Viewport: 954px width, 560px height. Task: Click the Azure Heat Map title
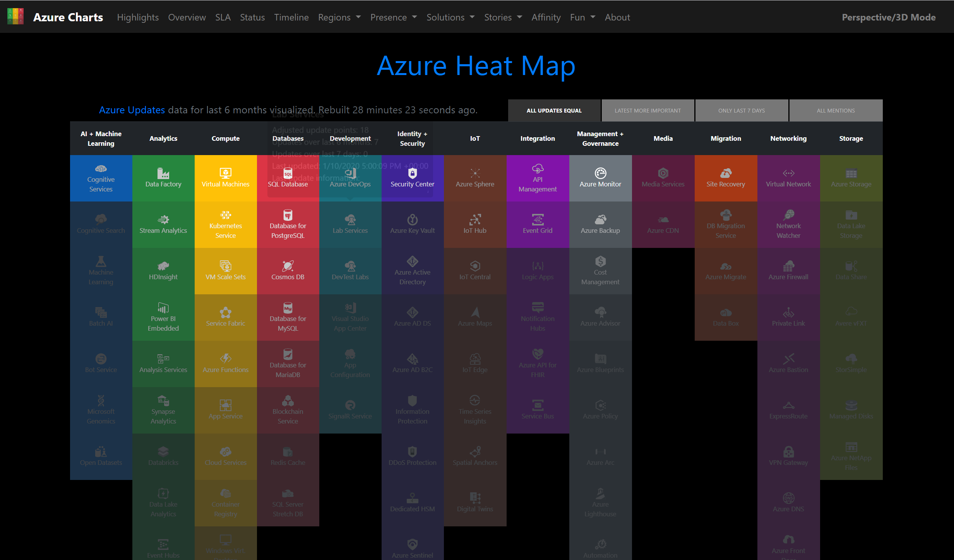click(476, 66)
